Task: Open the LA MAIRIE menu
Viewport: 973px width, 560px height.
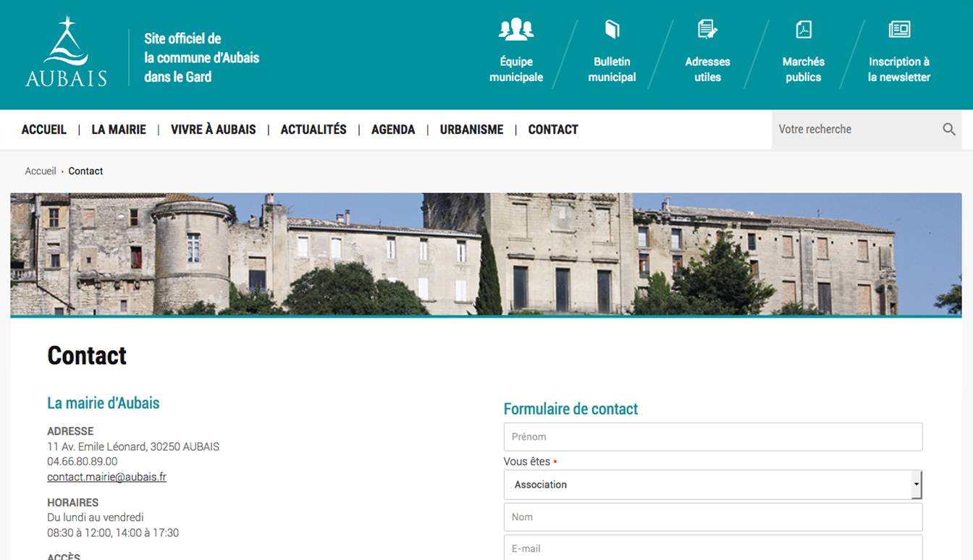Action: [119, 130]
